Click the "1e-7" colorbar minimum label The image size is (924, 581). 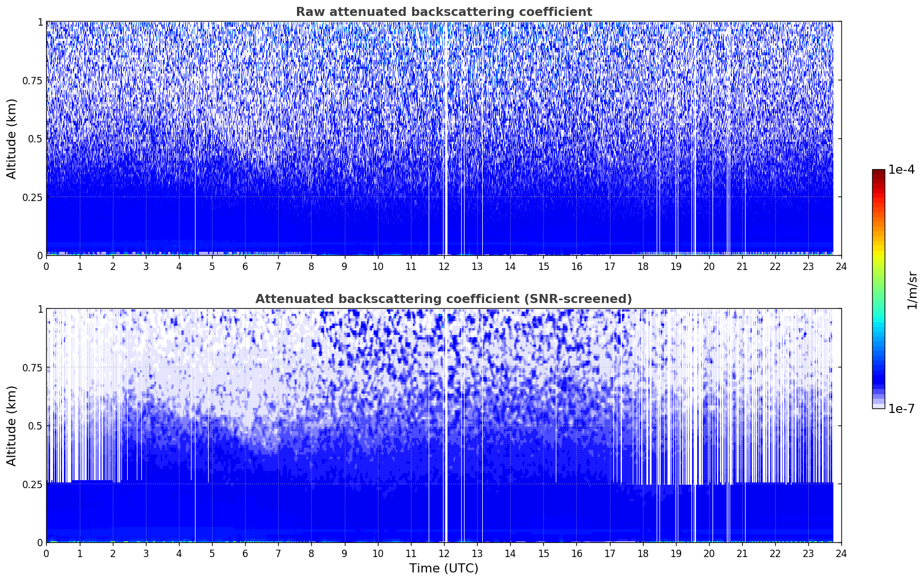pyautogui.click(x=901, y=409)
